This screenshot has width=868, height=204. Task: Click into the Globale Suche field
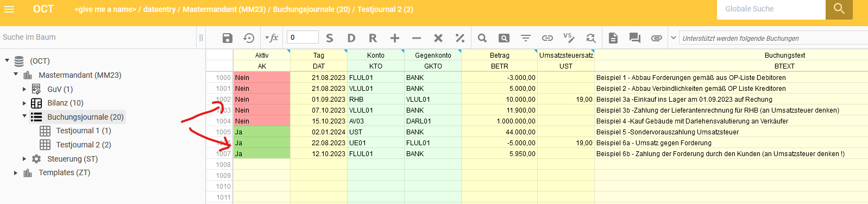click(771, 9)
